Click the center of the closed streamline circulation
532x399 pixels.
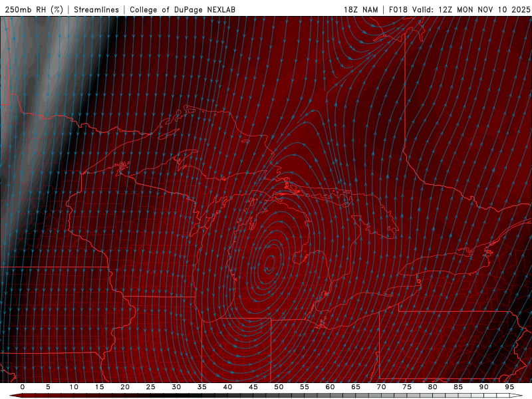tap(270, 263)
